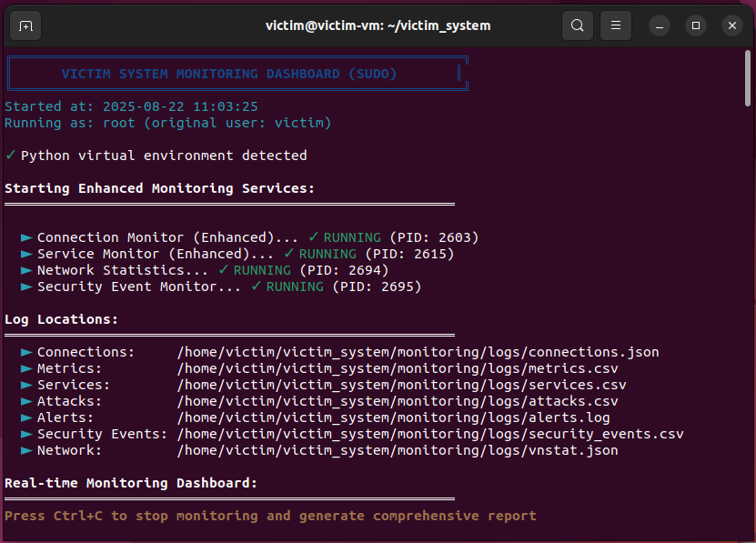Minimize the terminal window
The width and height of the screenshot is (756, 543).
660,25
